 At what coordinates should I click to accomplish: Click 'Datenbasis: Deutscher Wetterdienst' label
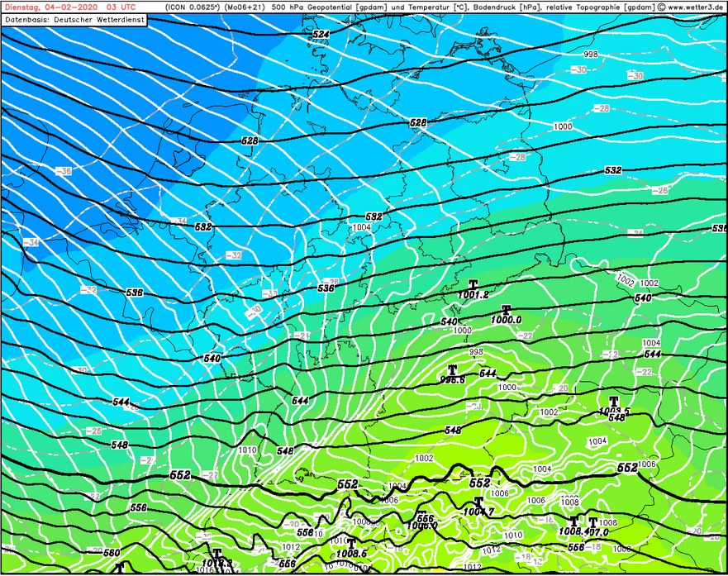click(x=74, y=20)
